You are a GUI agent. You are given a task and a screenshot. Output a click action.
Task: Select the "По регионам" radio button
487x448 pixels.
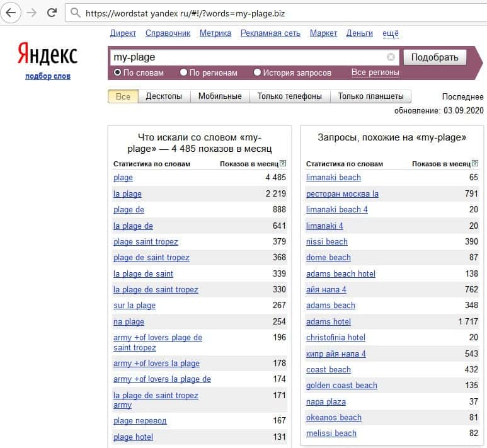pyautogui.click(x=184, y=72)
